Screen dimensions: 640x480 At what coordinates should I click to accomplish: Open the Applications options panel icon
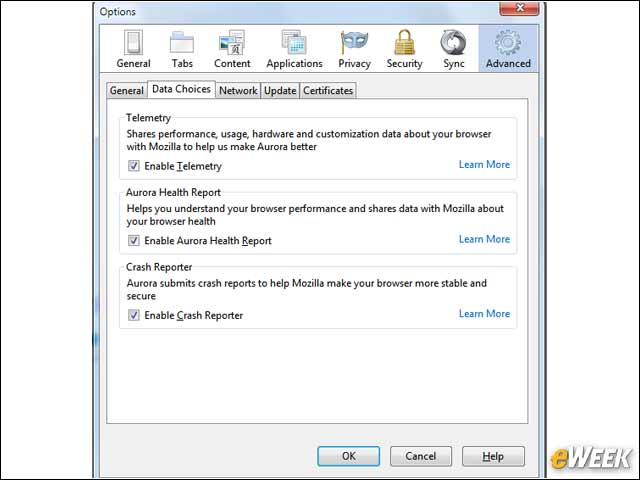[x=294, y=49]
